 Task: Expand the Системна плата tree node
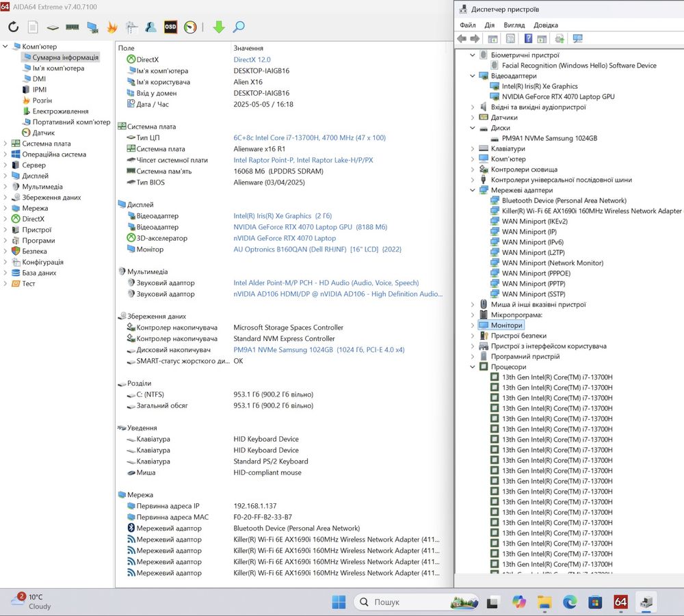[5, 144]
